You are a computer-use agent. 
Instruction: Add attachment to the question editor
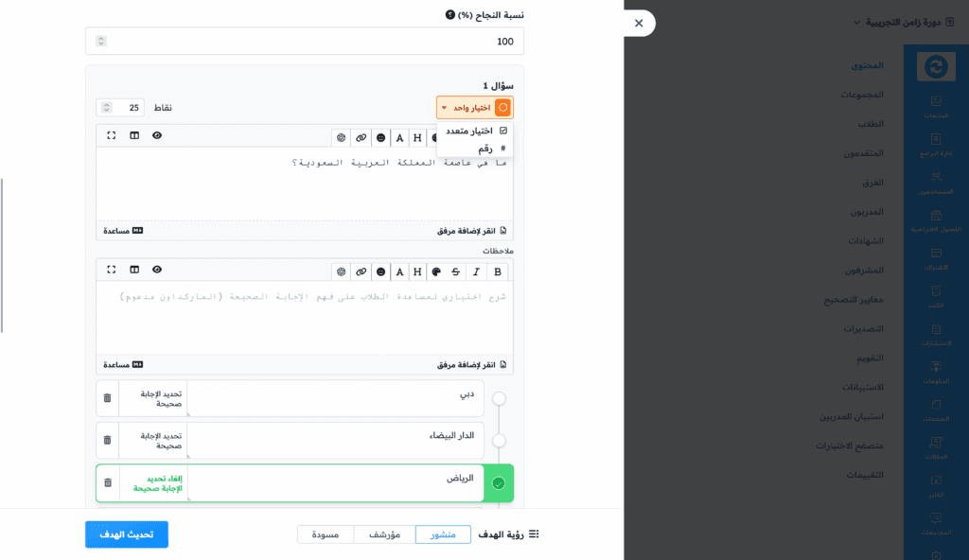(471, 231)
